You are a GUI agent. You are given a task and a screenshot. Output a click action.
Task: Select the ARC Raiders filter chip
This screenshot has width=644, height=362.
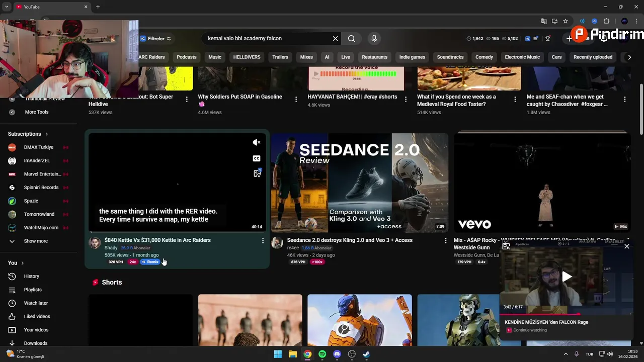click(x=151, y=57)
